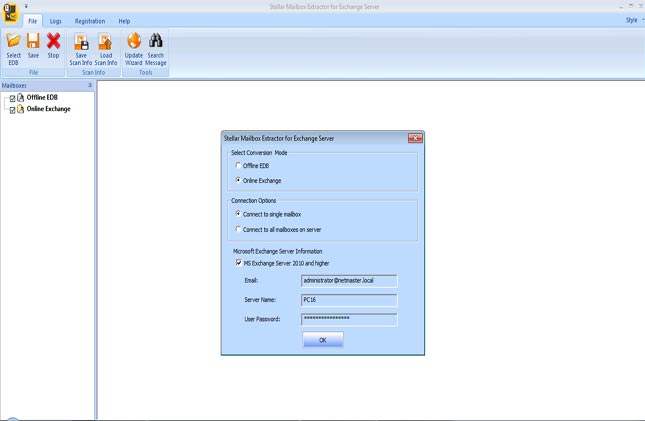The image size is (645, 421).
Task: Click the Select Conversion Mode group label
Action: pos(259,153)
